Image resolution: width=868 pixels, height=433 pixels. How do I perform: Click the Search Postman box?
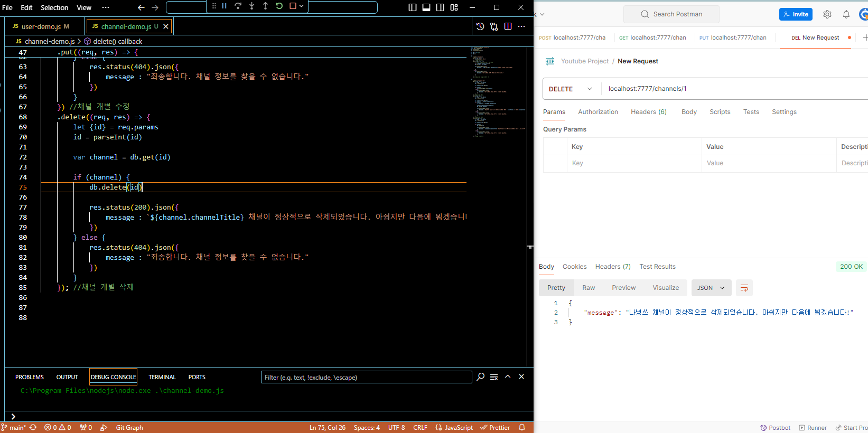671,14
